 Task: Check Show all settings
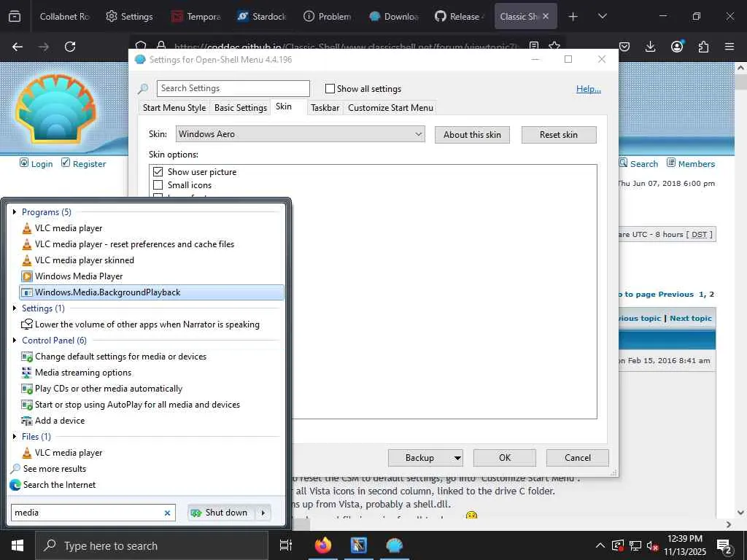[330, 88]
